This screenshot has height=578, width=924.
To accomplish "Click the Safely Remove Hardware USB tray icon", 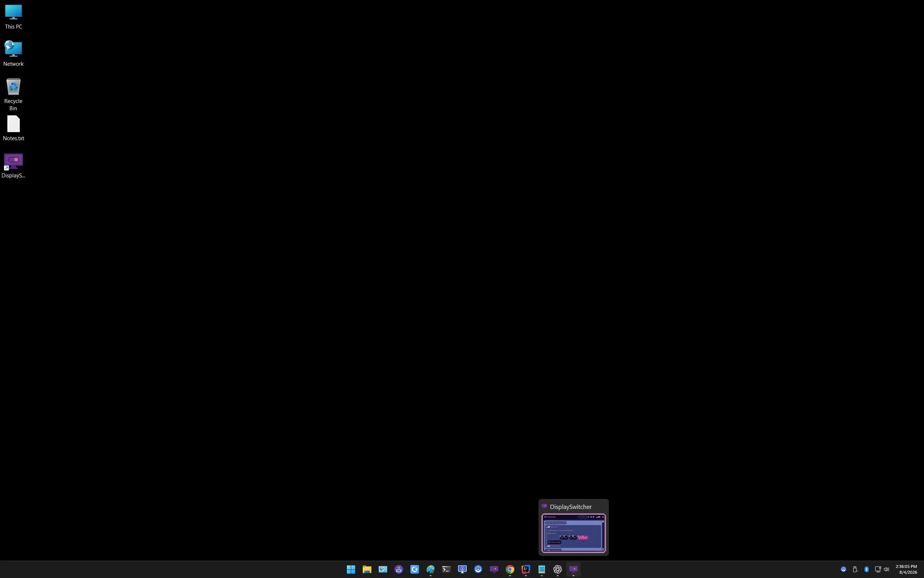I will [x=855, y=569].
